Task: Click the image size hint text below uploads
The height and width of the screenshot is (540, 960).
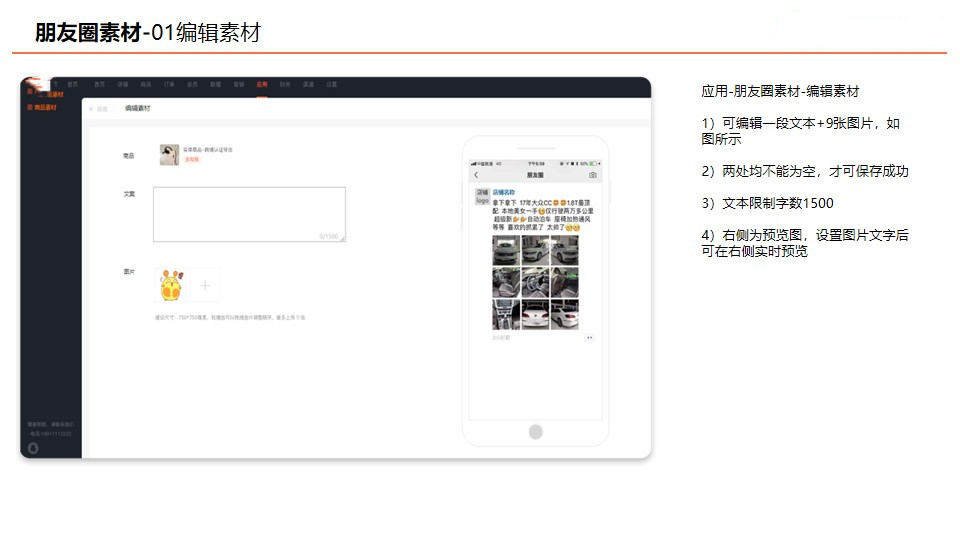Action: click(x=230, y=318)
